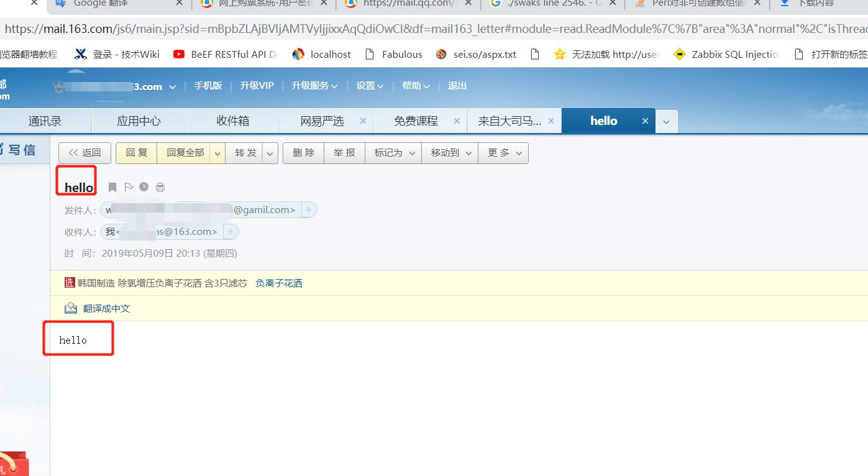Switch to the 收件箱 tab
The image size is (868, 476).
click(232, 121)
